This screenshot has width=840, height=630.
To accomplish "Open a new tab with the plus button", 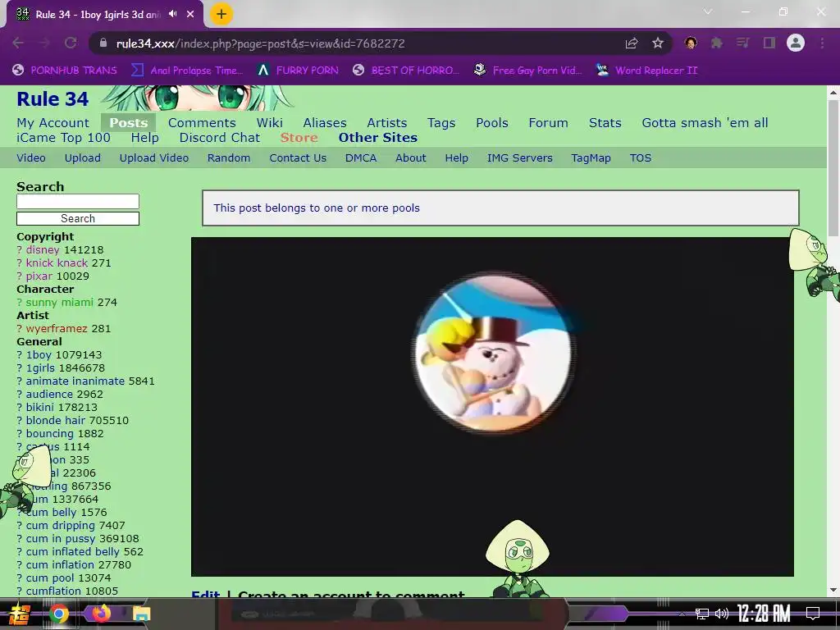I will tap(221, 14).
